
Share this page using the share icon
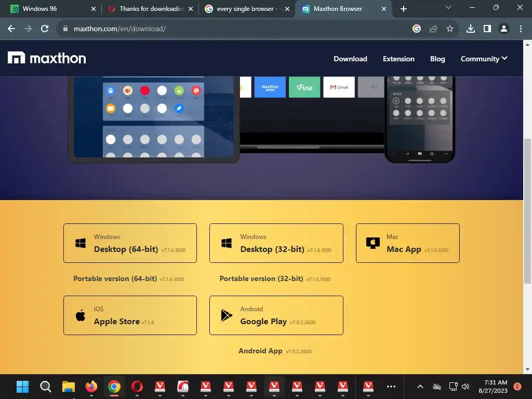click(433, 29)
